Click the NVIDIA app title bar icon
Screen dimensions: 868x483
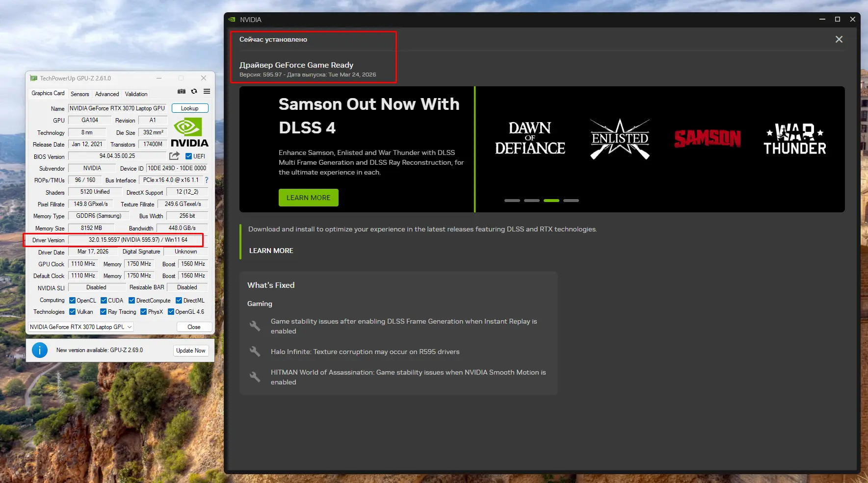pyautogui.click(x=232, y=20)
